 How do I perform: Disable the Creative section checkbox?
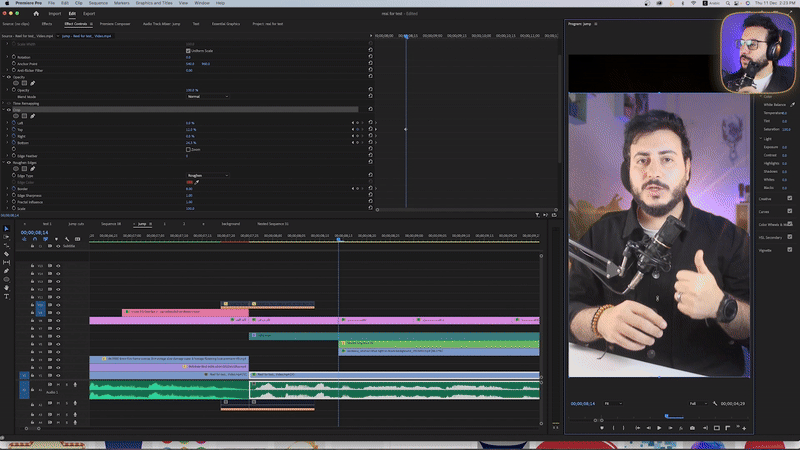coord(790,198)
